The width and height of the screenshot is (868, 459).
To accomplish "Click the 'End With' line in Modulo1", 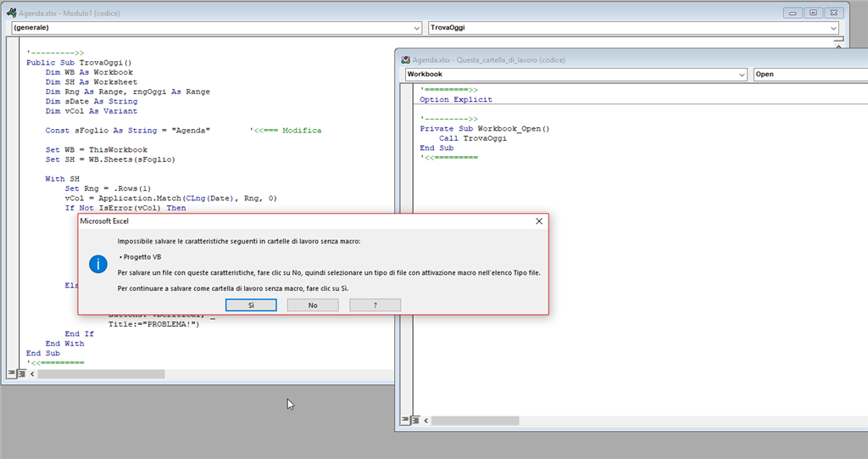I will 64,344.
